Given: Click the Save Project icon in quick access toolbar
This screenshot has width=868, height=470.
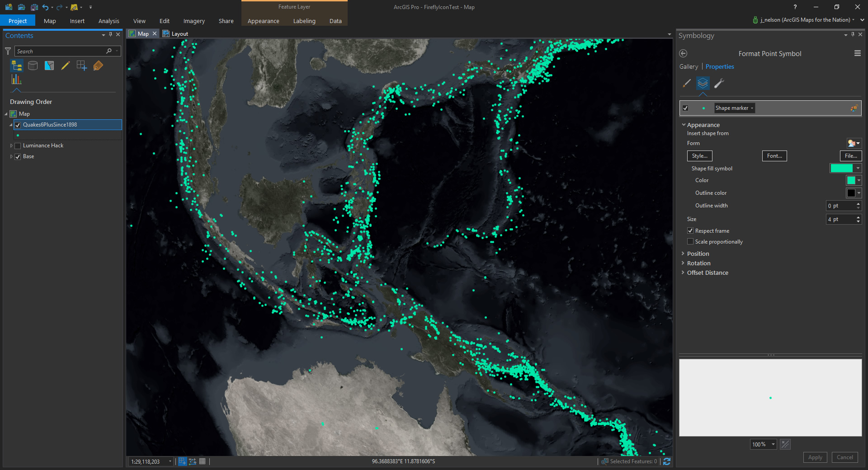Looking at the screenshot, I should coord(34,7).
